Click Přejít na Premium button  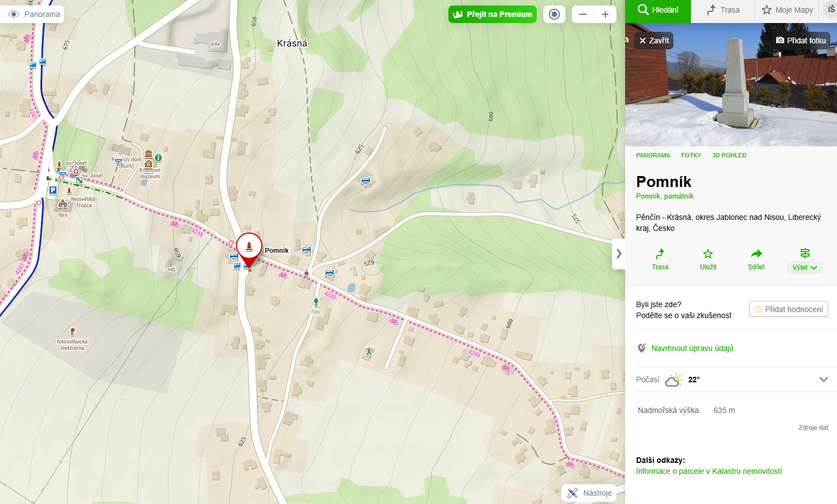[492, 14]
